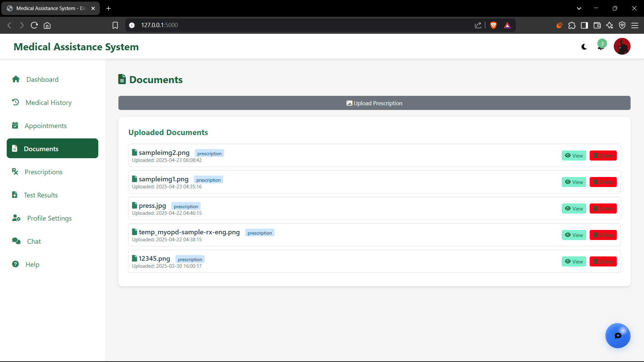Open the share page icon
The width and height of the screenshot is (644, 362).
tap(478, 25)
